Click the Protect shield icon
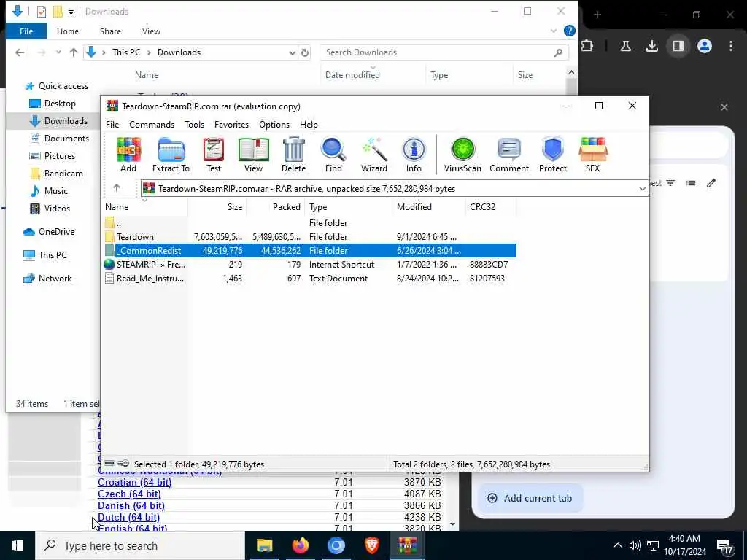This screenshot has height=560, width=747. coord(553,155)
